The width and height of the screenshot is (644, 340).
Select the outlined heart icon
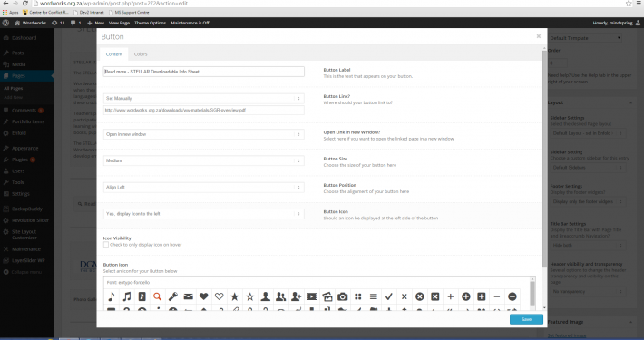(x=220, y=296)
